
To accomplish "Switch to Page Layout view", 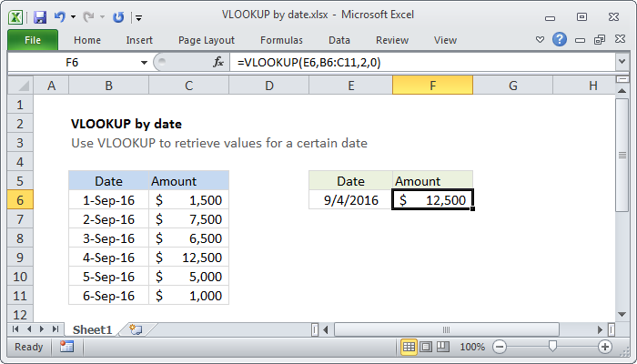I will [x=428, y=347].
